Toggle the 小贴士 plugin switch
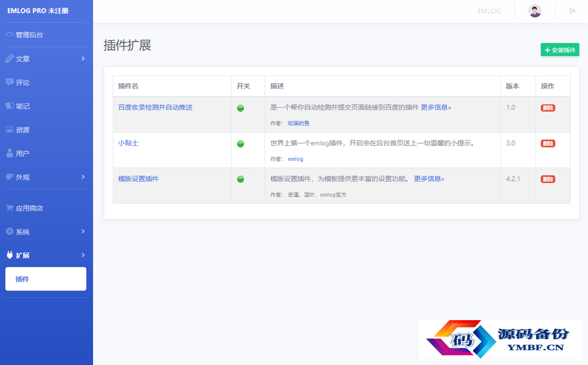This screenshot has height=365, width=588. pyautogui.click(x=241, y=144)
